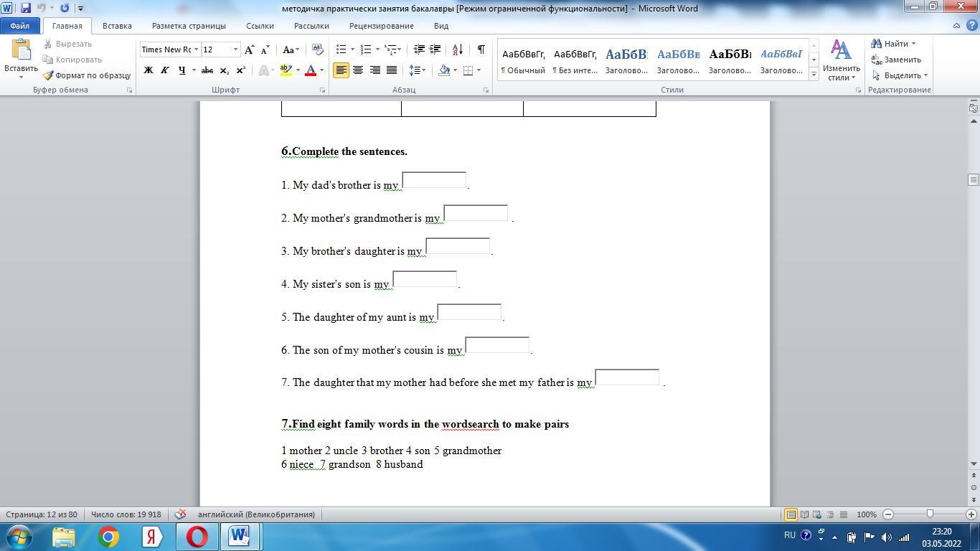Open multilevel list dropdown
Screen dimensions: 980x551
[392, 50]
